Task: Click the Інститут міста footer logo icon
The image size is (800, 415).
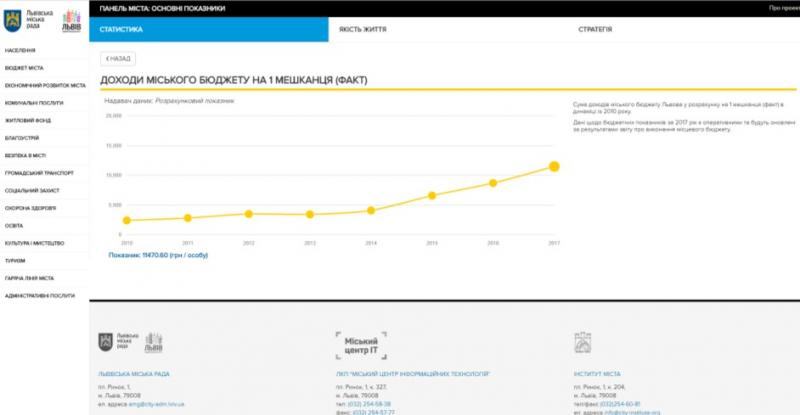Action: coord(583,343)
